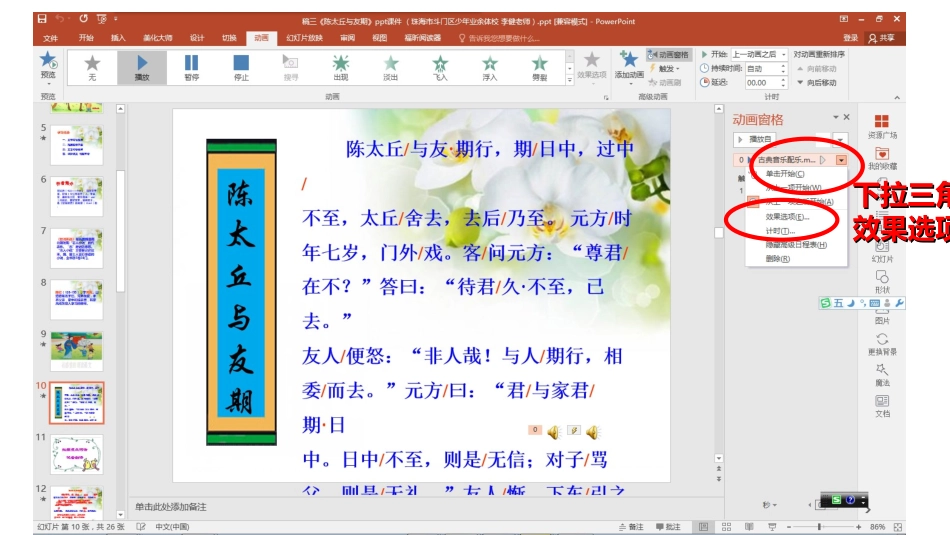Open the Animation Pane options arrow
950x535 pixels.
[x=835, y=117]
